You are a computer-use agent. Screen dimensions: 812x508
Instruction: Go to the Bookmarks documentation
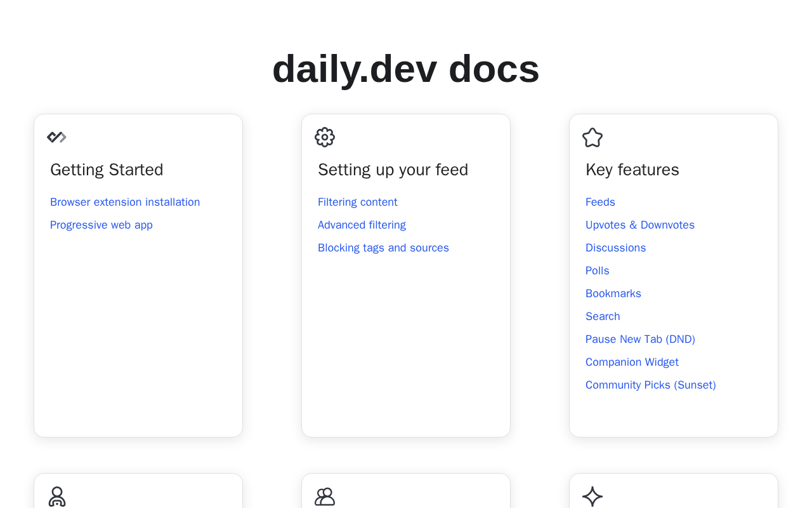click(x=613, y=293)
